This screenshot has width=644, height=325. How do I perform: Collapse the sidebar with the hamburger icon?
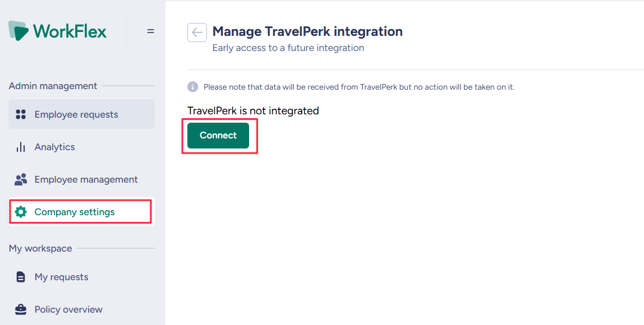pyautogui.click(x=151, y=31)
